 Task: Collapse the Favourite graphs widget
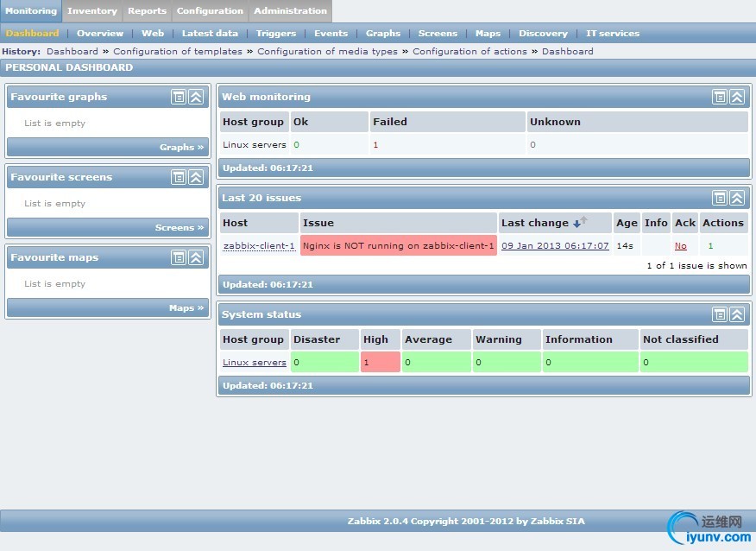pyautogui.click(x=196, y=97)
